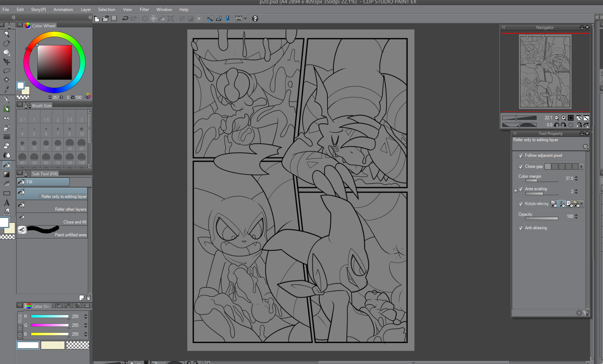The width and height of the screenshot is (603, 364).
Task: Toggle Snap to Special Ruler icon
Action: point(219,18)
